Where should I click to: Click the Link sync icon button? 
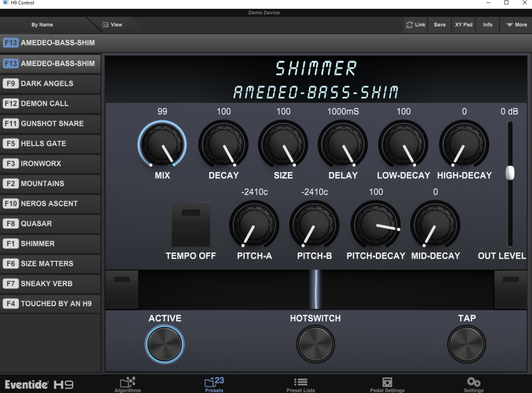click(x=416, y=25)
